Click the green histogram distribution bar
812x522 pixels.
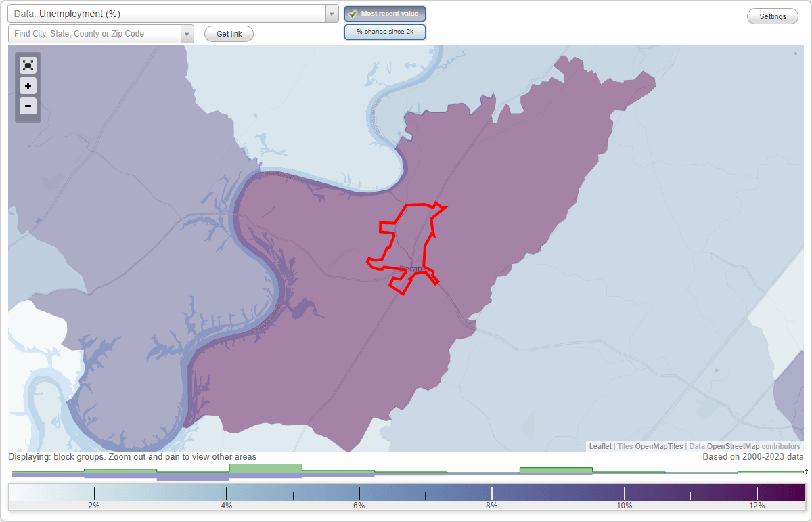pos(266,468)
